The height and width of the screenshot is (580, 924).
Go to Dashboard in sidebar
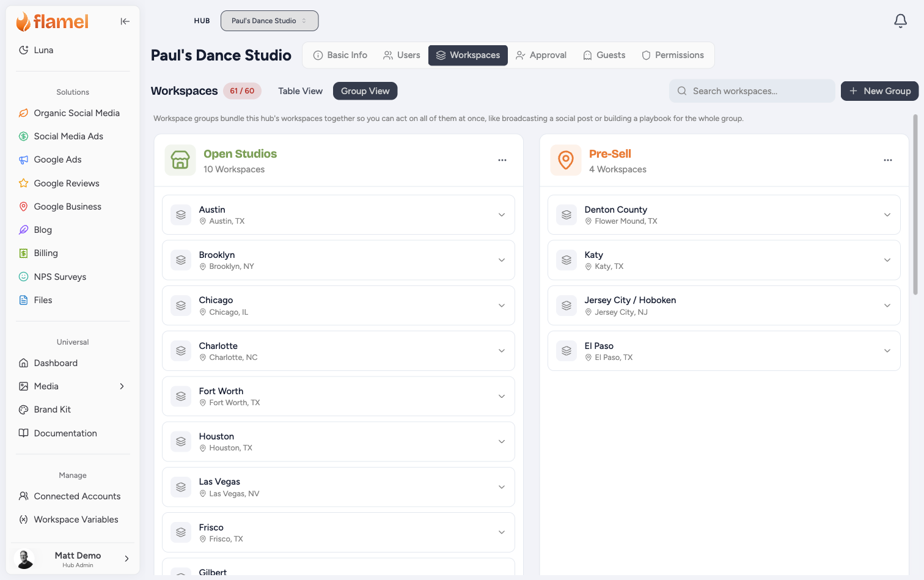73,363
